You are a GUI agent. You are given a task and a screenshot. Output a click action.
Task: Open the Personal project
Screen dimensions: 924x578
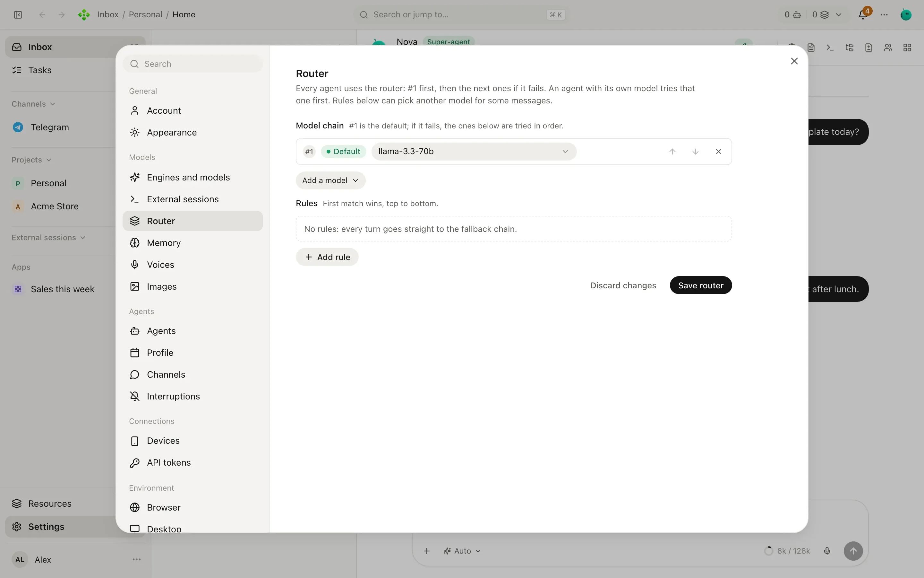click(61, 183)
